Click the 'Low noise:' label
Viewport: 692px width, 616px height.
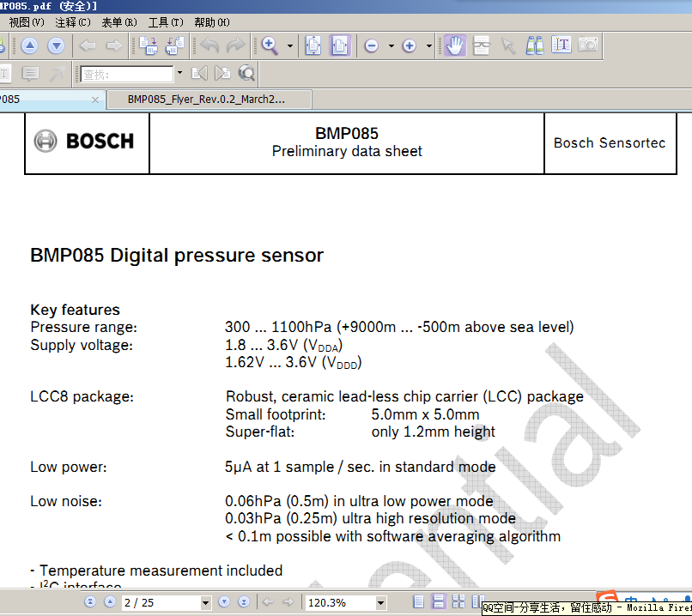[x=66, y=501]
